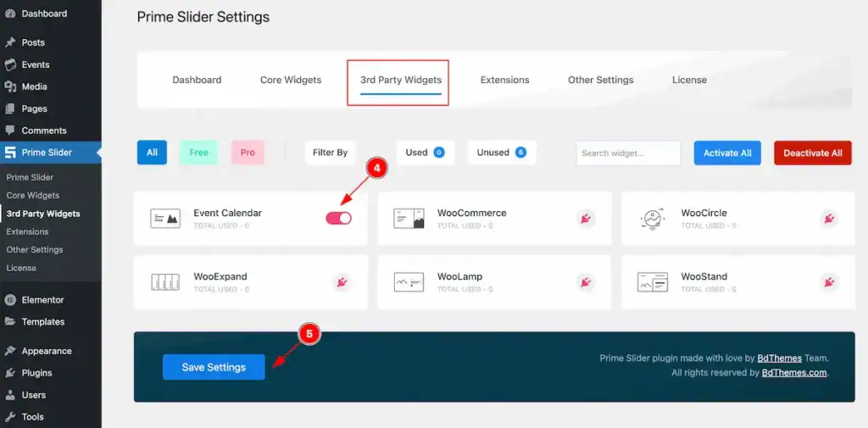Click the Comments bubble icon

[x=10, y=131]
